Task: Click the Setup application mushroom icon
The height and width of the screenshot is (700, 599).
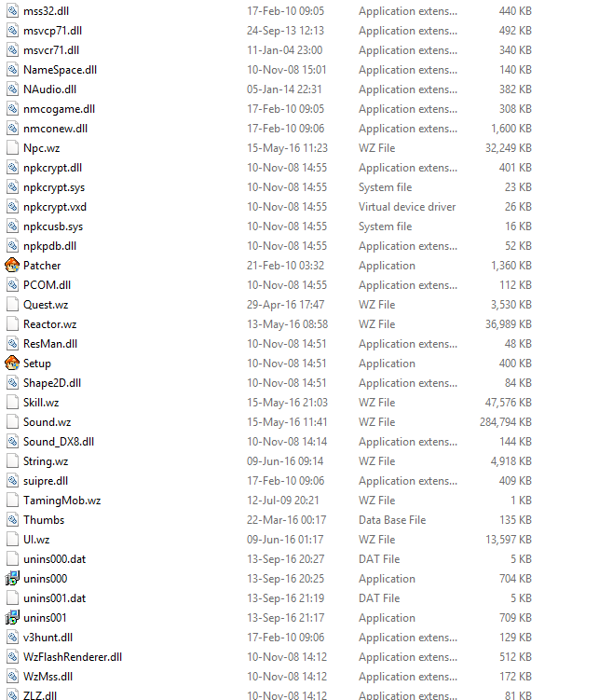Action: coord(12,363)
